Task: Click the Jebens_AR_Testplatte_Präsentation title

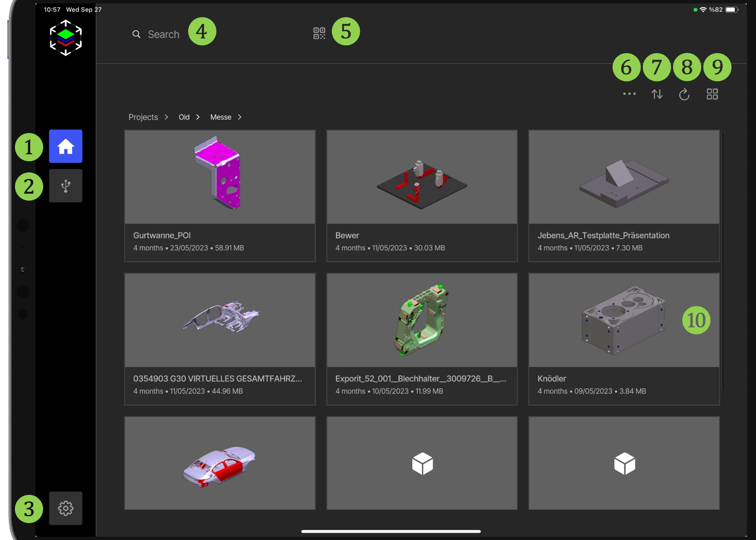Action: pyautogui.click(x=603, y=235)
